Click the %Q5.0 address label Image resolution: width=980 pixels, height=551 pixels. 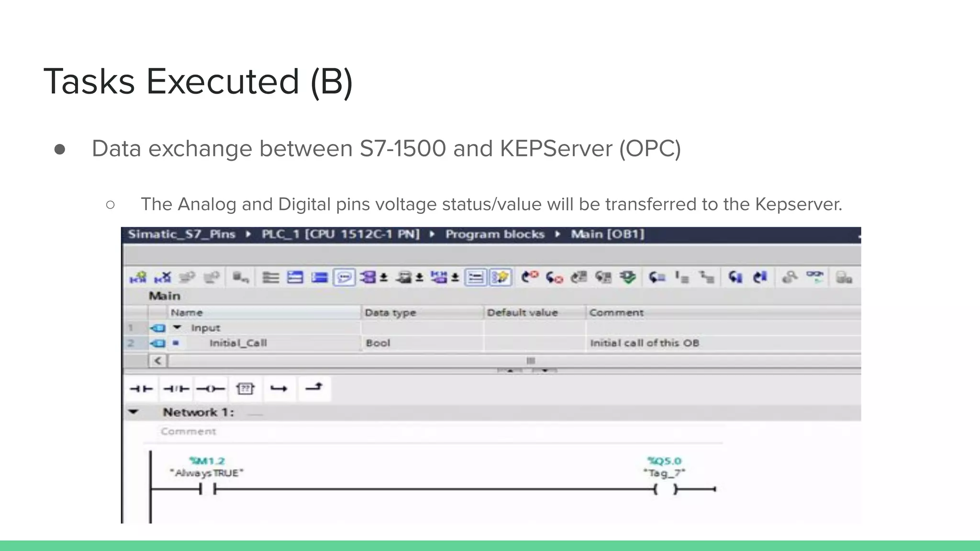664,461
